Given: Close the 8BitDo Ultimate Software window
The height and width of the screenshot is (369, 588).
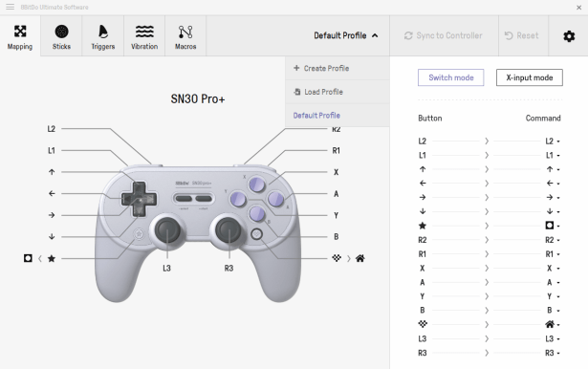Looking at the screenshot, I should pos(578,7).
